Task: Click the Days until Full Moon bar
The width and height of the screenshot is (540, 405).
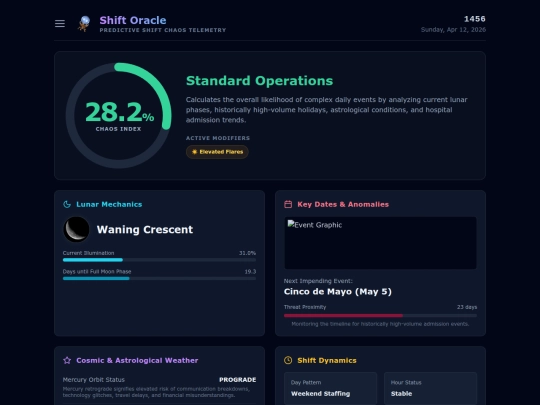Action: coord(159,279)
